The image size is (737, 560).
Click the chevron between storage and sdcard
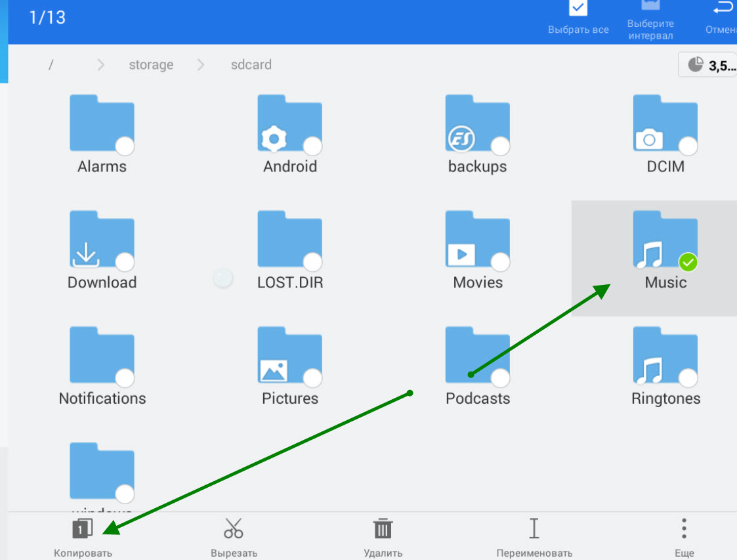pyautogui.click(x=201, y=65)
